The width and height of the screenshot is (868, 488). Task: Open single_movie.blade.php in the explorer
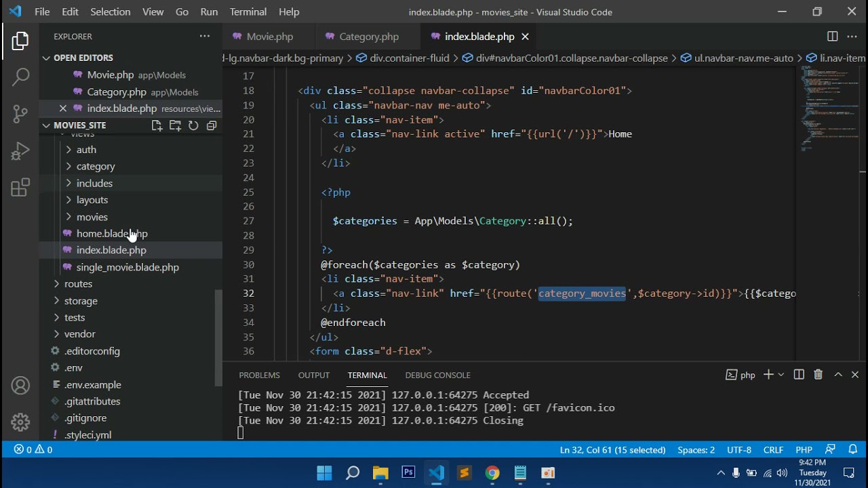click(x=127, y=267)
